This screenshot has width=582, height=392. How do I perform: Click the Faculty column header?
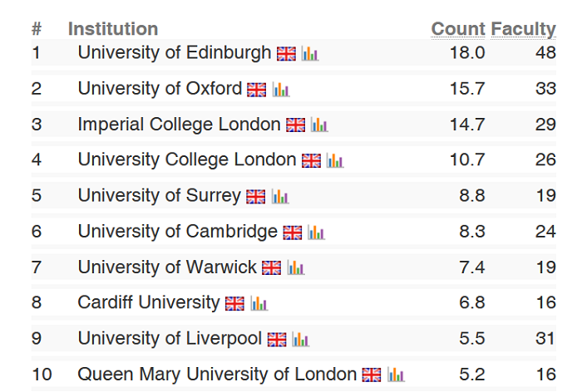523,29
